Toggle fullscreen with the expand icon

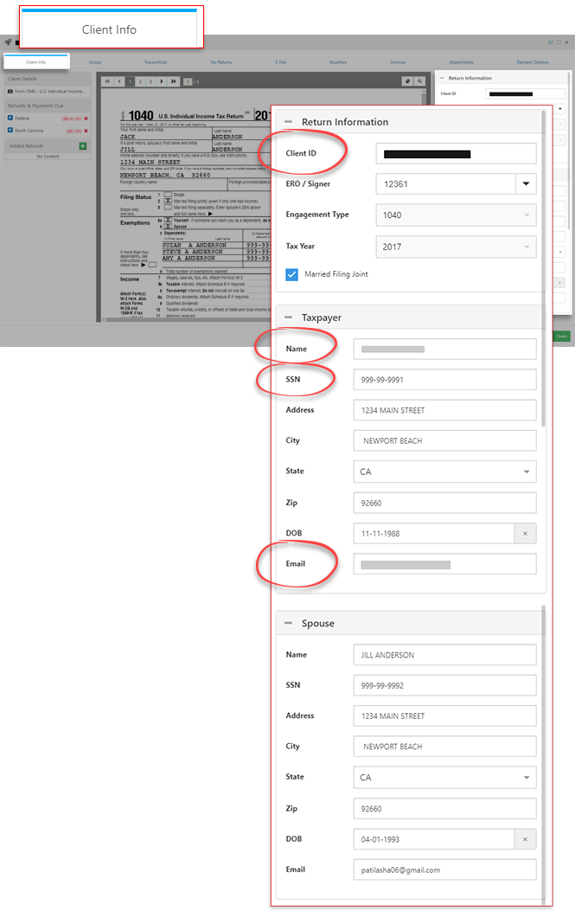(x=559, y=42)
